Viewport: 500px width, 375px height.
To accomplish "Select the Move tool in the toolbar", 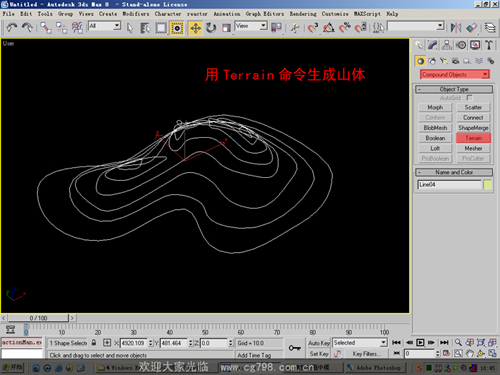I will click(x=195, y=28).
